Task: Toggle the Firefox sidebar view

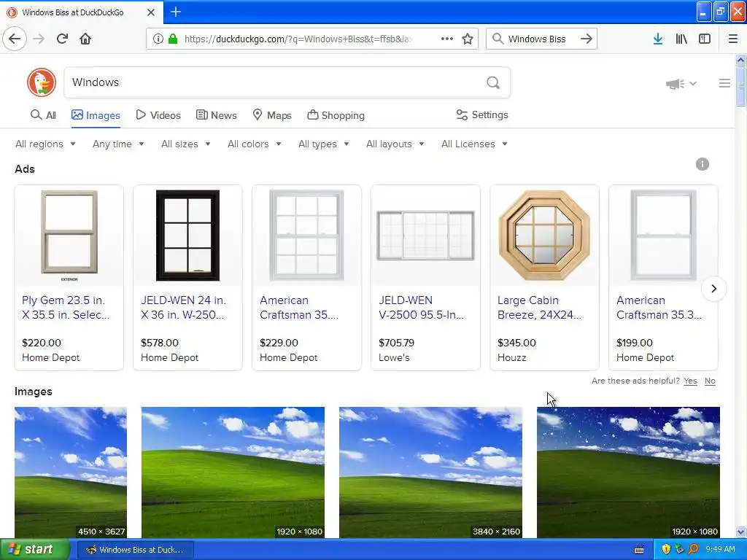Action: (705, 39)
